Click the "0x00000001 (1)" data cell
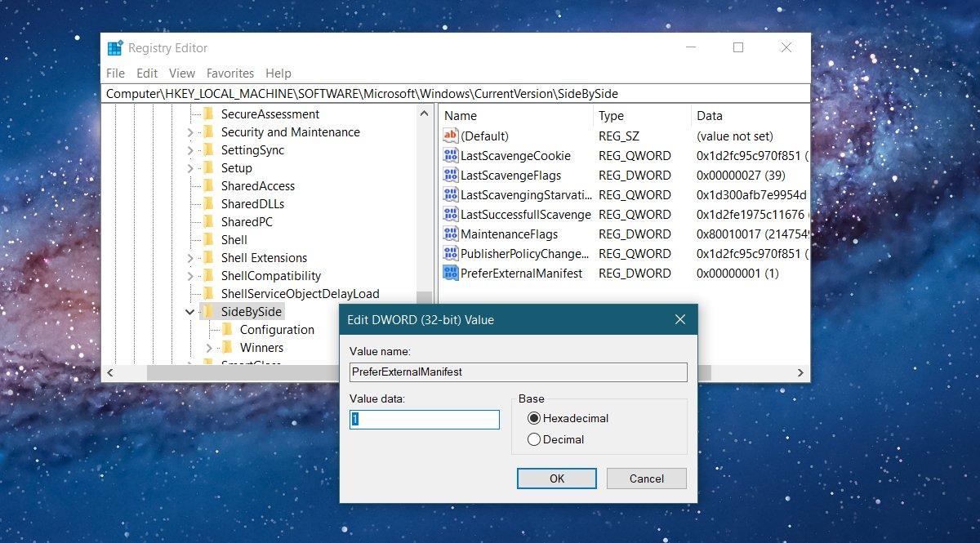This screenshot has height=543, width=980. click(x=738, y=274)
